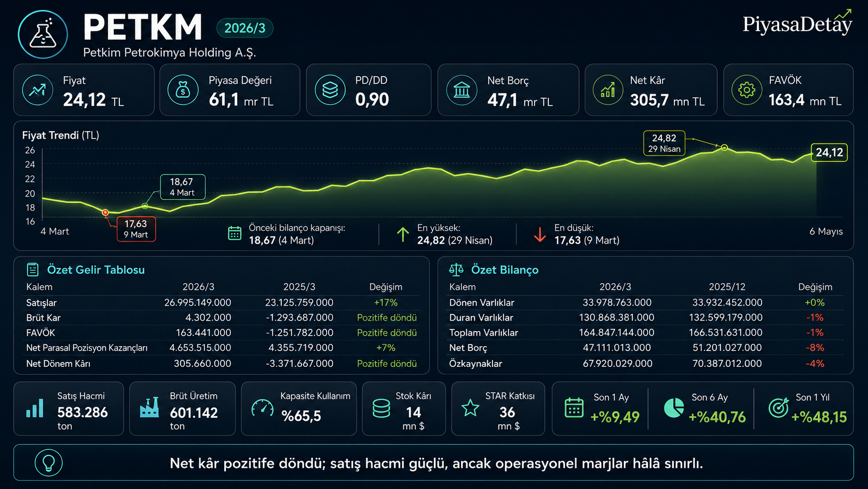Click the Brüt Kar value 4.302.000
The height and width of the screenshot is (489, 868).
click(x=208, y=318)
